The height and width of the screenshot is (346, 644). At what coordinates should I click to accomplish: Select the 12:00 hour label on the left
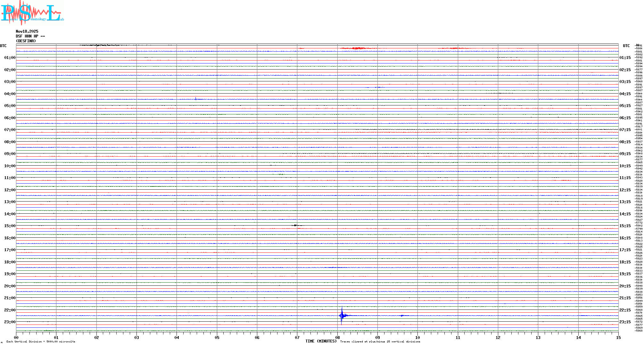[x=10, y=190]
